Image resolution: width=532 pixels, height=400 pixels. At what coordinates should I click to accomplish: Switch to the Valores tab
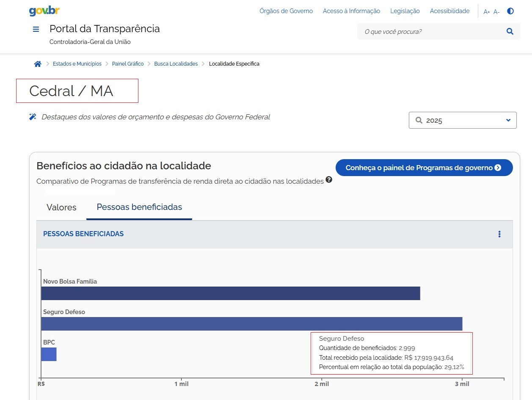(x=61, y=207)
